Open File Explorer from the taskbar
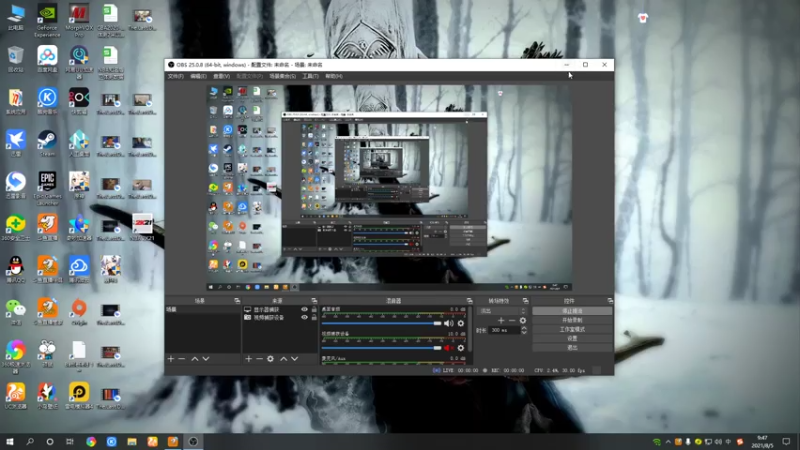 click(x=132, y=441)
